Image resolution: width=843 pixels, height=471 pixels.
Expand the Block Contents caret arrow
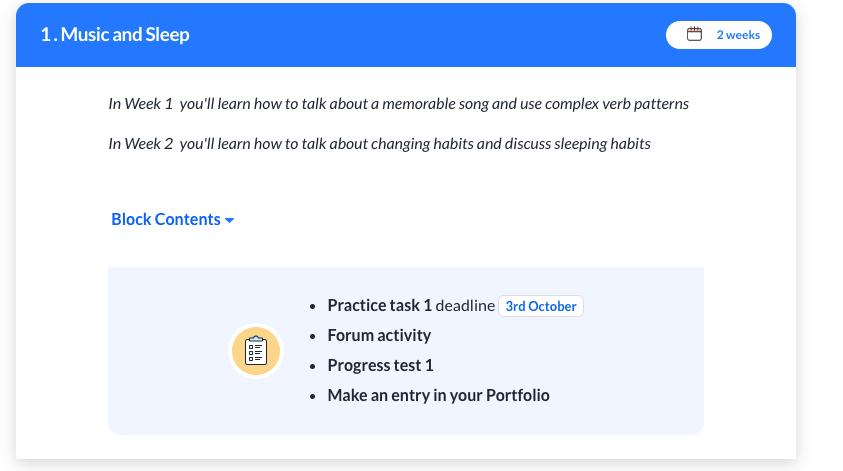tap(230, 220)
